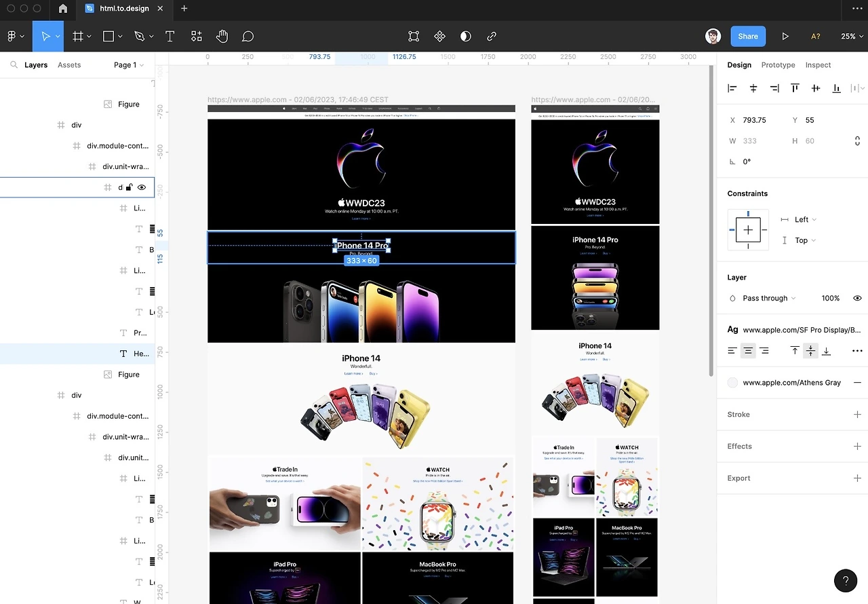Image resolution: width=868 pixels, height=604 pixels.
Task: Start the presentation with the play icon
Action: coord(785,36)
